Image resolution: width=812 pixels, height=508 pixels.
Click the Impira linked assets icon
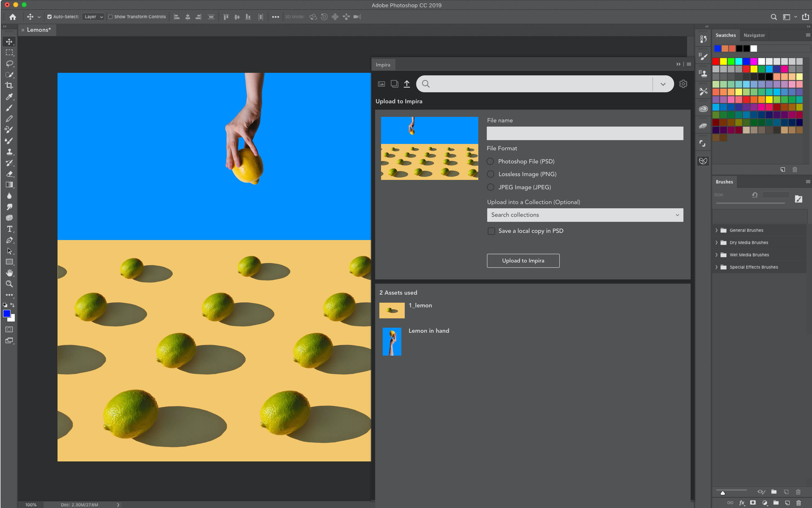(x=395, y=84)
